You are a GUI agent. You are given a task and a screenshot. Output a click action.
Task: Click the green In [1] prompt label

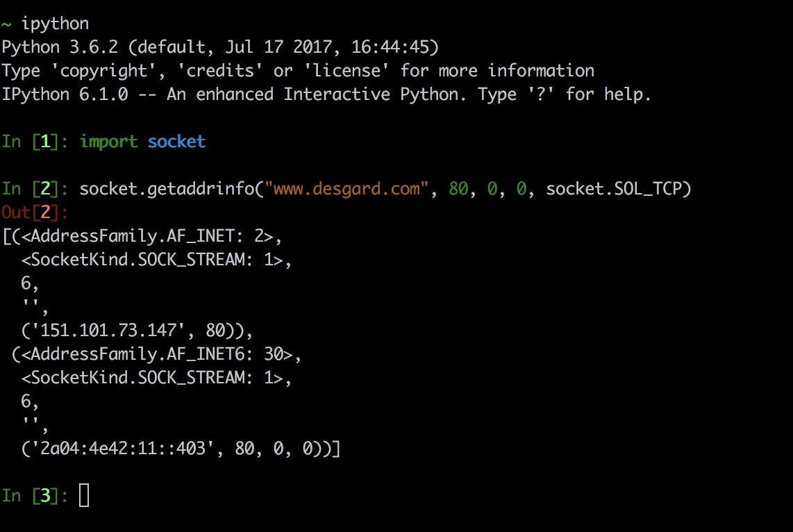point(34,142)
